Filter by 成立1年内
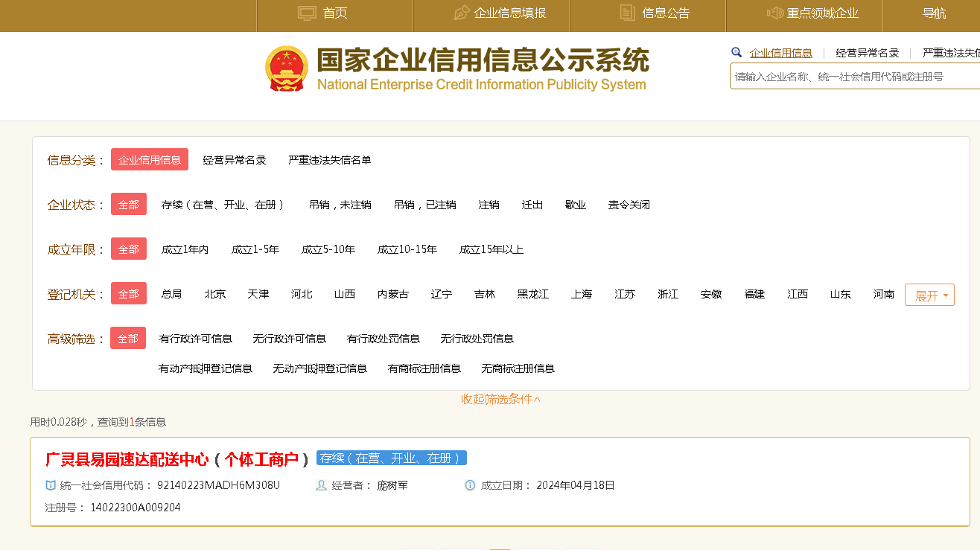 click(185, 249)
